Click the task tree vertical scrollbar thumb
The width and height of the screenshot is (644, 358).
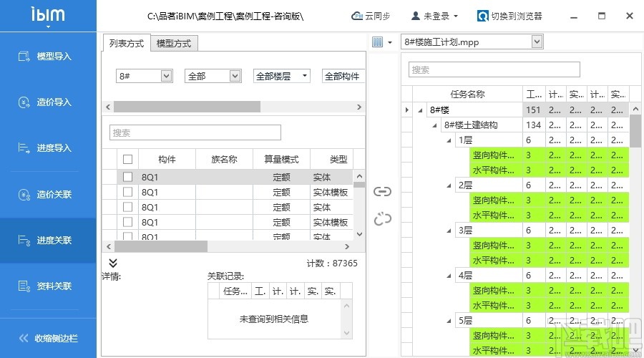coord(635,131)
